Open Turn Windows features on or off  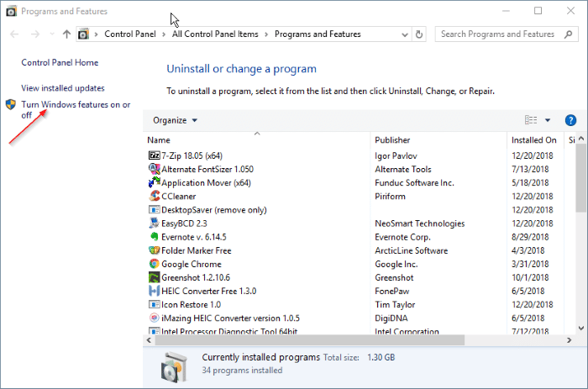pos(76,109)
